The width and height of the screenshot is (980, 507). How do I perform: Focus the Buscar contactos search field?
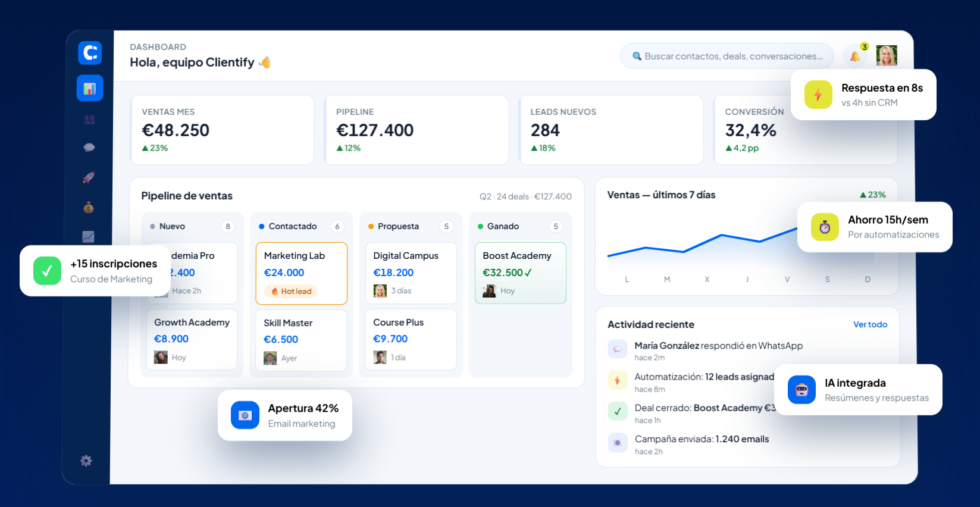coord(727,56)
